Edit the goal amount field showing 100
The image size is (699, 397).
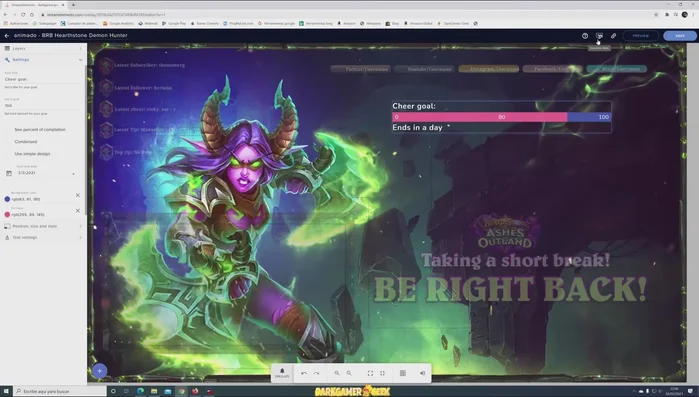(43, 106)
